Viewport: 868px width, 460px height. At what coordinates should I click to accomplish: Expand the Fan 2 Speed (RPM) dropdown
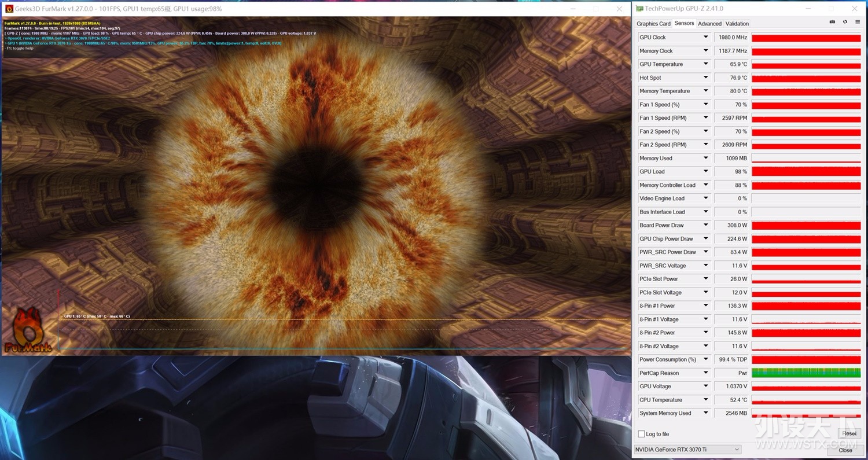[x=705, y=145]
